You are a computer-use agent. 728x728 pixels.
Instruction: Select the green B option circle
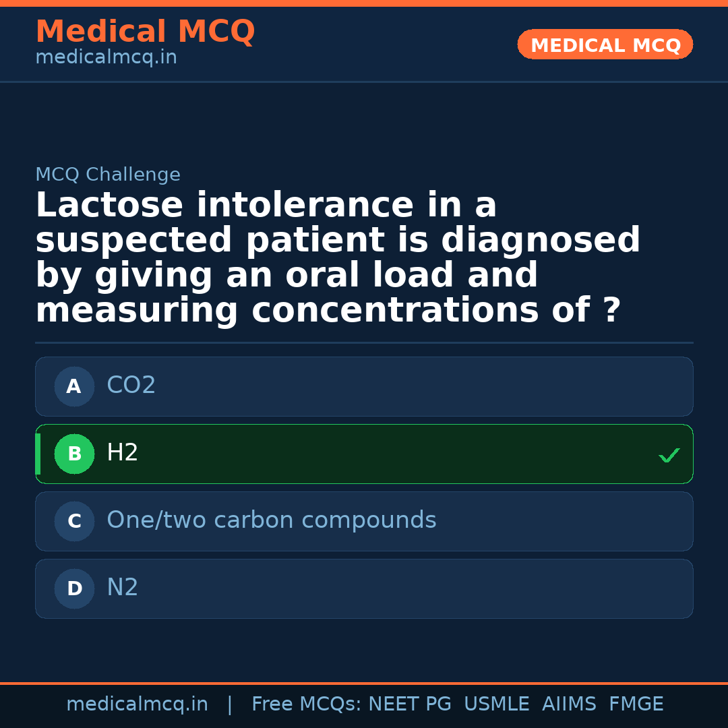click(74, 454)
